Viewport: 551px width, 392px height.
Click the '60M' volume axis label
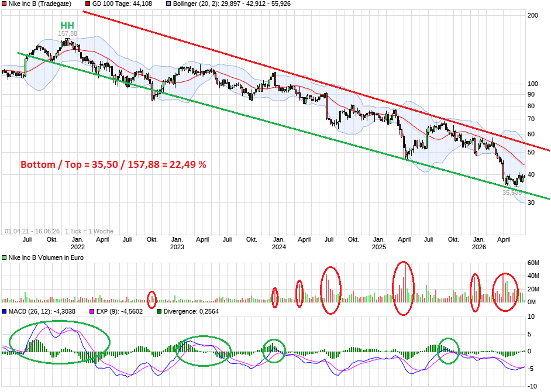click(533, 263)
